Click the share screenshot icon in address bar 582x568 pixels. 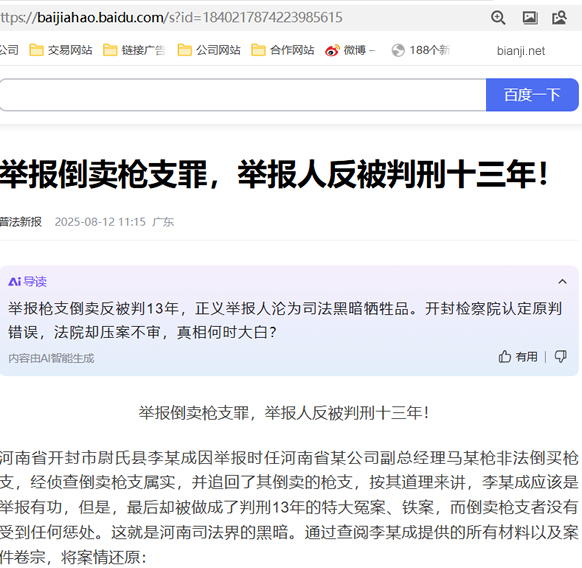559,17
